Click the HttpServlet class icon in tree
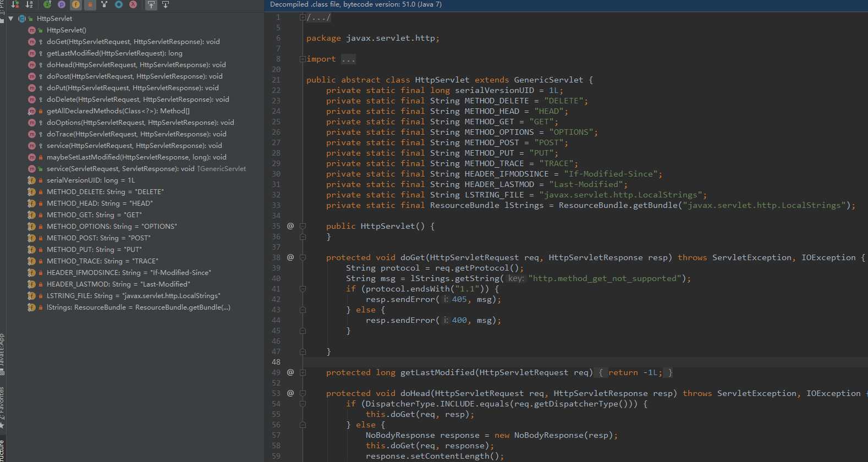 (22, 19)
